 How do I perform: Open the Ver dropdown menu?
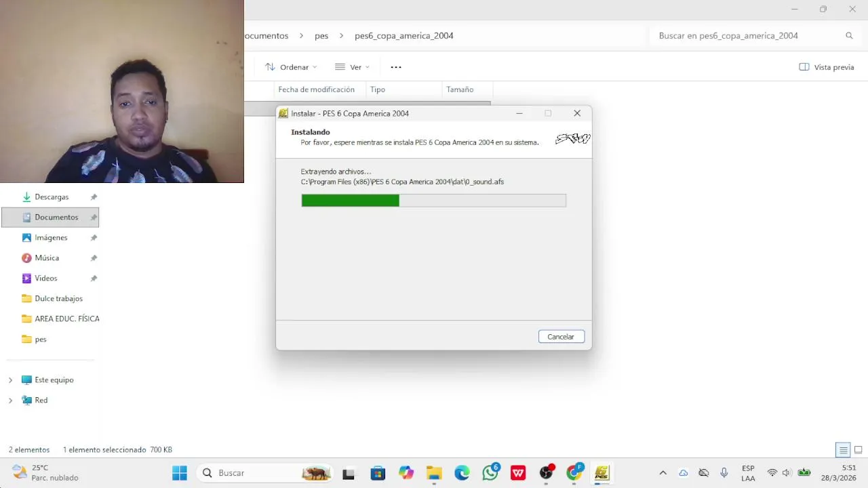pyautogui.click(x=353, y=67)
